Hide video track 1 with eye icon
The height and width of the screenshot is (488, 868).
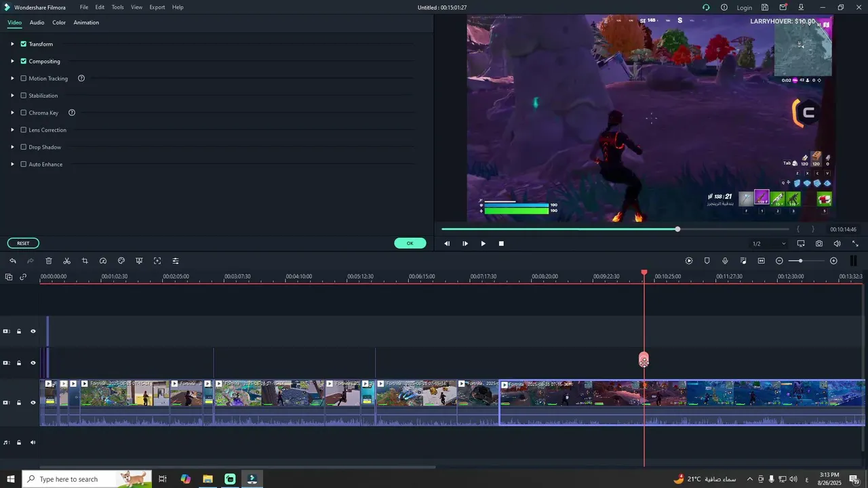pos(33,403)
